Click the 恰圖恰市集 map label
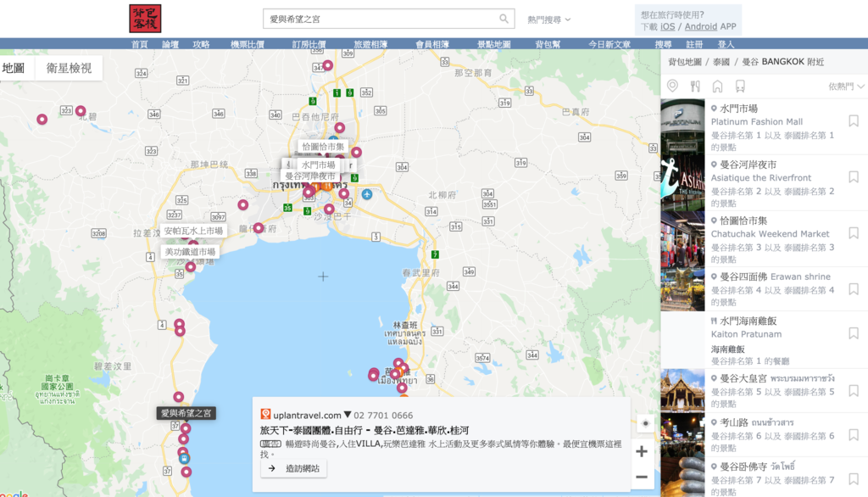 [323, 147]
